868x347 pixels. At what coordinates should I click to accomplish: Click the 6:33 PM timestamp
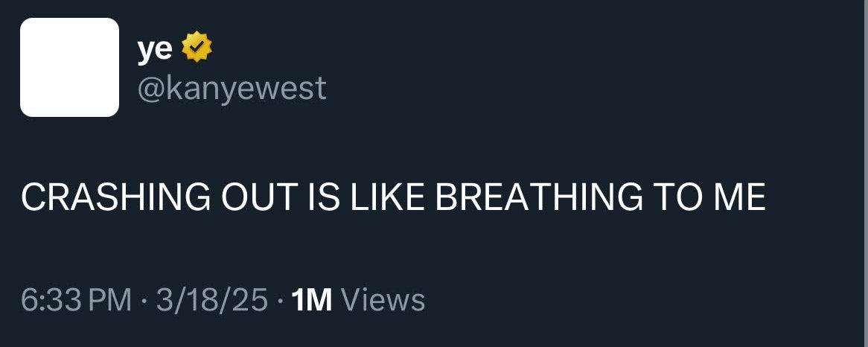[x=77, y=299]
